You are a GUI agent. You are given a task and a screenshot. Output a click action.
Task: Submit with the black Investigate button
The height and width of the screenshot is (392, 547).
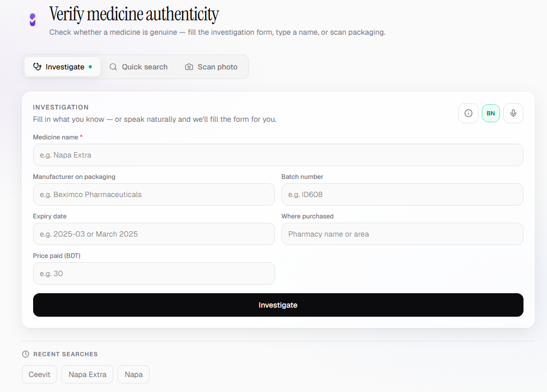click(278, 305)
